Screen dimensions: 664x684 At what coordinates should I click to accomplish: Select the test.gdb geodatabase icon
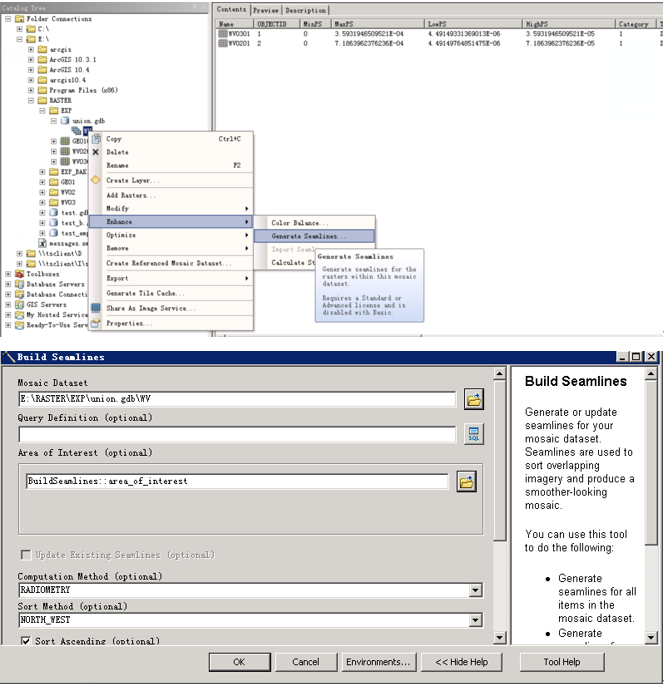(x=54, y=212)
